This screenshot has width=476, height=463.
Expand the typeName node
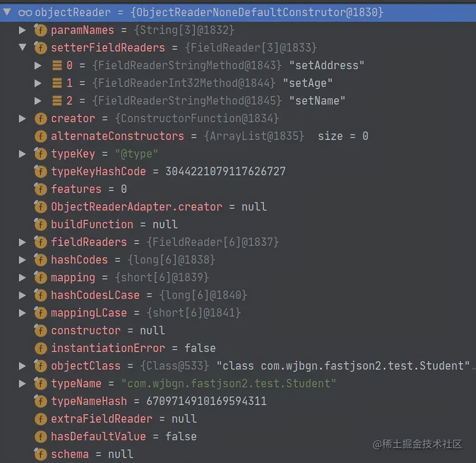(x=23, y=383)
